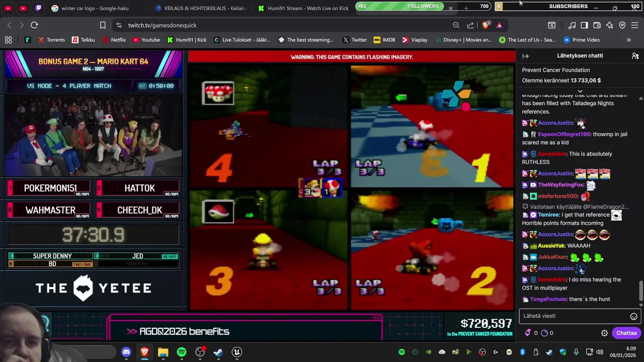Screen dimensions: 644x362
Task: Share this page icon
Action: 470,25
